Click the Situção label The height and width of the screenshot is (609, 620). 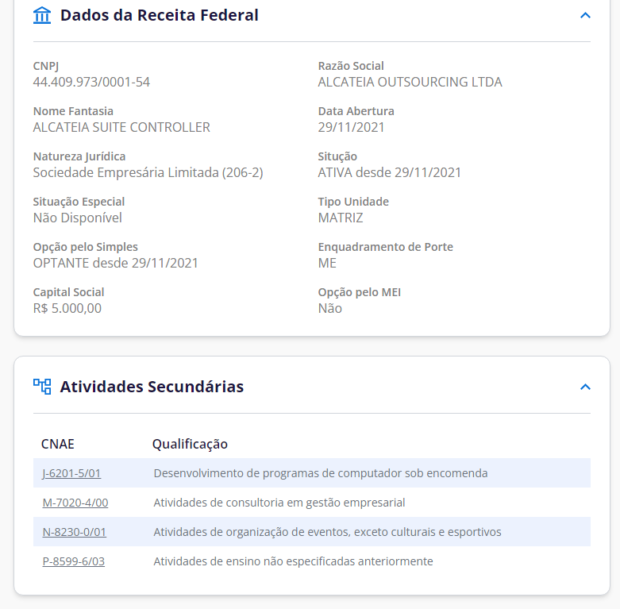pyautogui.click(x=338, y=156)
